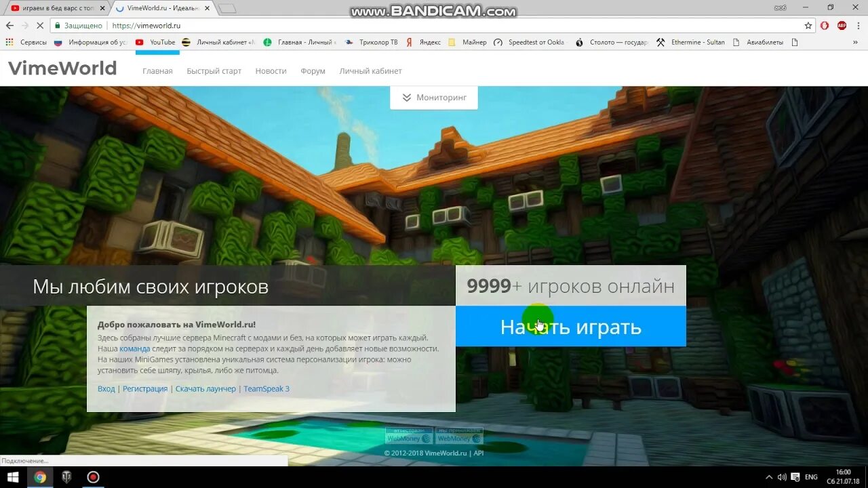Click the Мы любим своих игроков heading

click(x=151, y=287)
